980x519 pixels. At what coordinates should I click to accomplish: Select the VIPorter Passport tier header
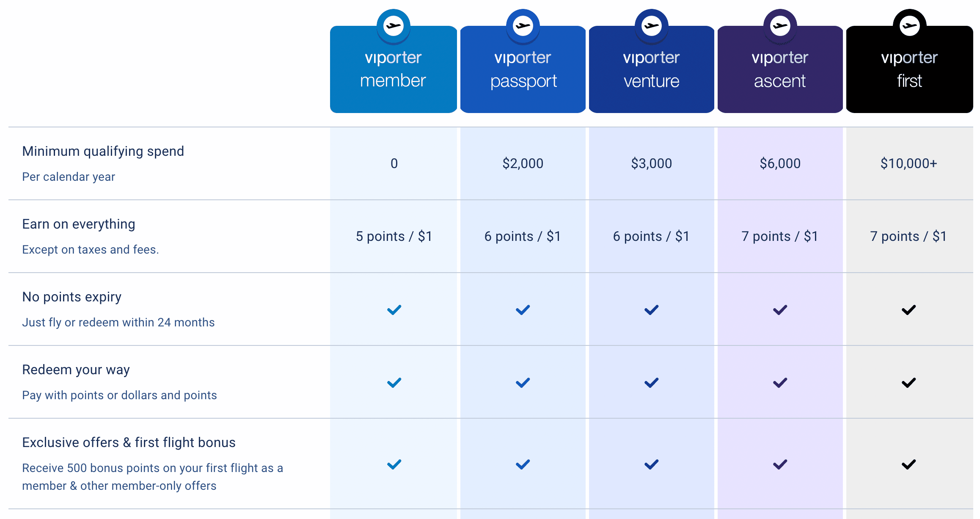coord(523,70)
